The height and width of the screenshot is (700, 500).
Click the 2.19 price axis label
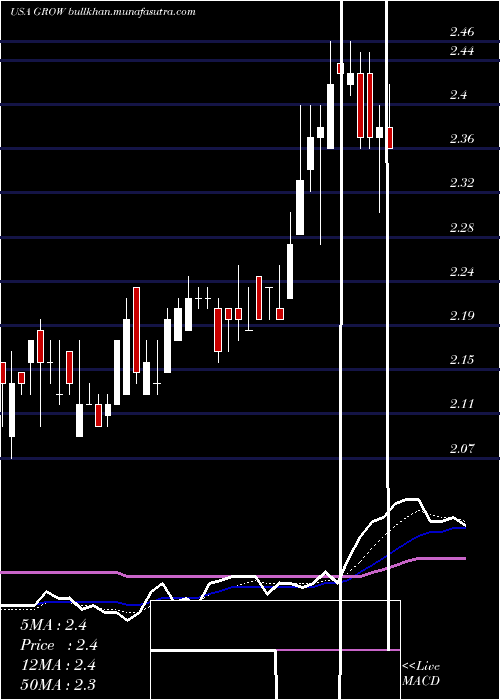click(x=462, y=316)
